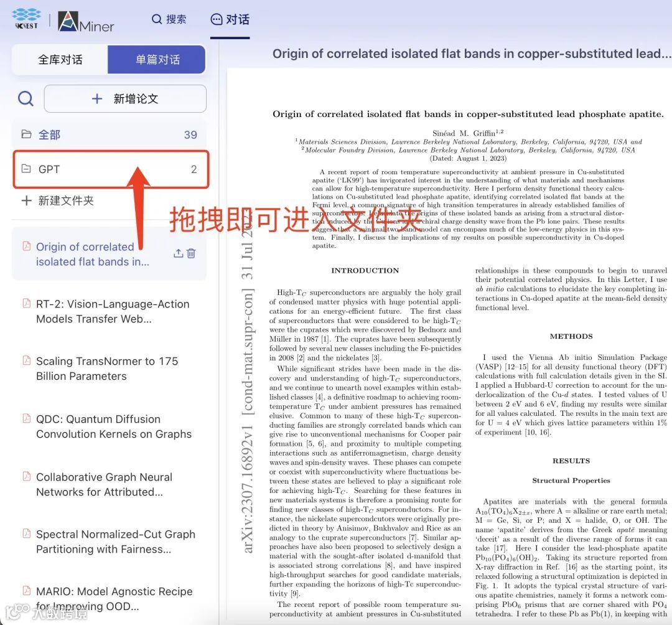Switch to the 对话 chat tab
The image size is (672, 625).
coord(230,19)
